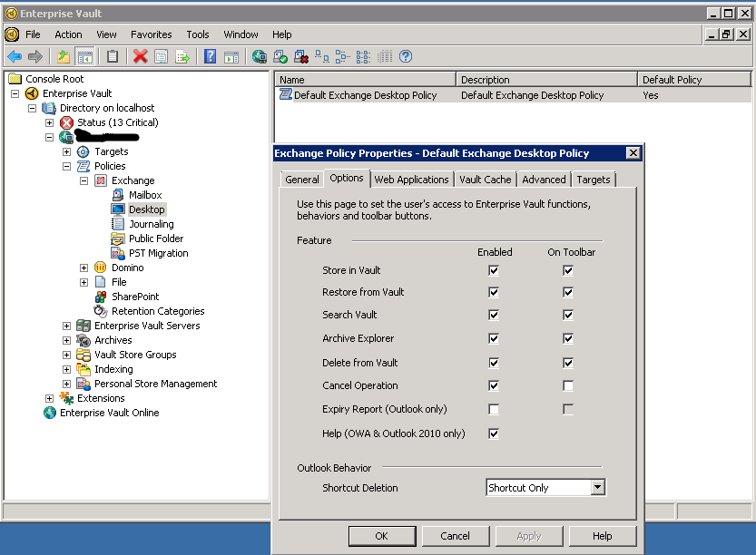Expand the Vault Store Groups node
The image size is (756, 555).
click(x=66, y=355)
